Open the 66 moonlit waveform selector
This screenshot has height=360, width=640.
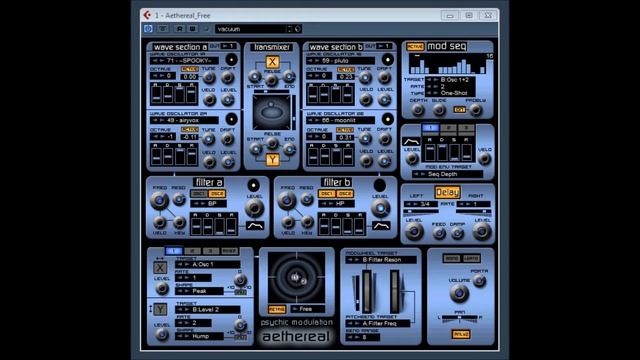340,120
